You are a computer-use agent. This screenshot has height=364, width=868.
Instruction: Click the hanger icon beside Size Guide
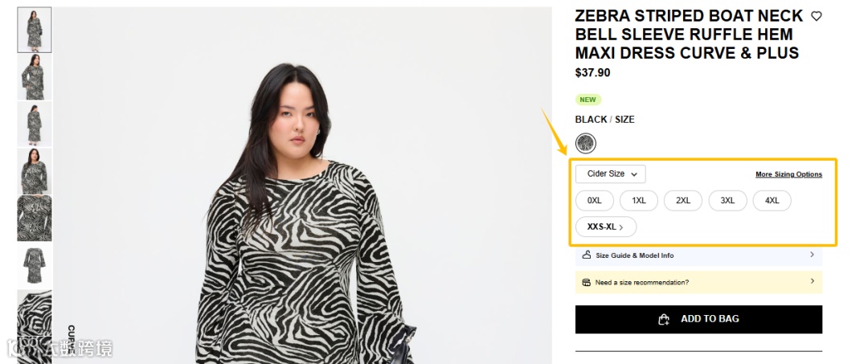pyautogui.click(x=587, y=255)
